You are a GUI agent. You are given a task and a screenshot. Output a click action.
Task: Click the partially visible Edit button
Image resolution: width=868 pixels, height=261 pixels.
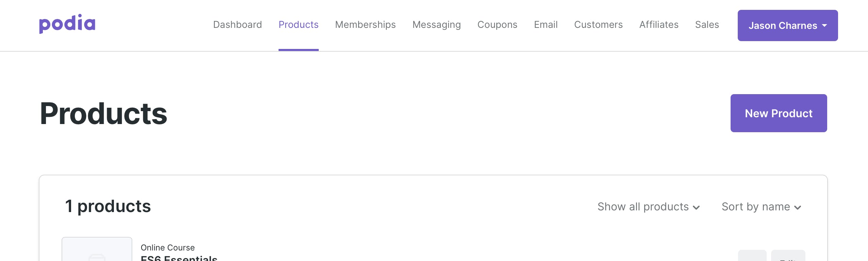788,256
